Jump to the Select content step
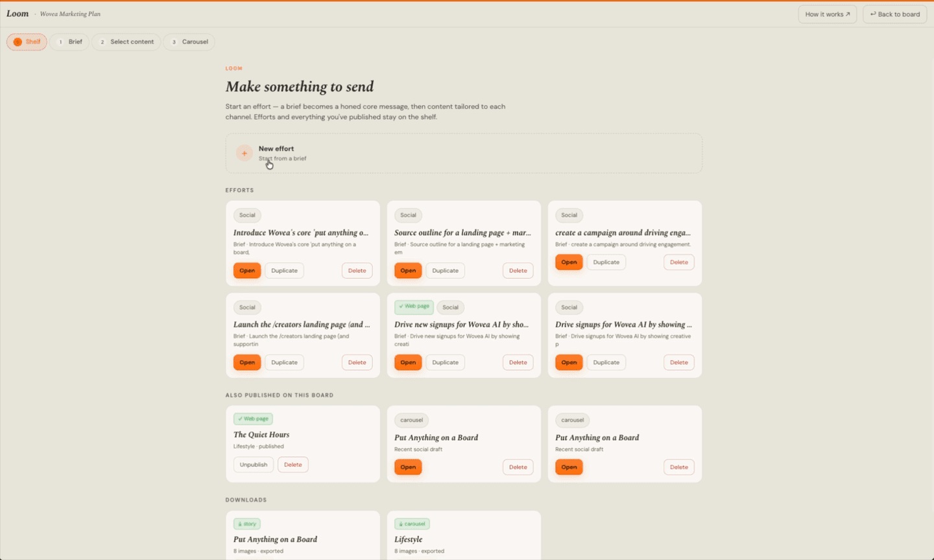Image resolution: width=934 pixels, height=560 pixels. pyautogui.click(x=126, y=41)
